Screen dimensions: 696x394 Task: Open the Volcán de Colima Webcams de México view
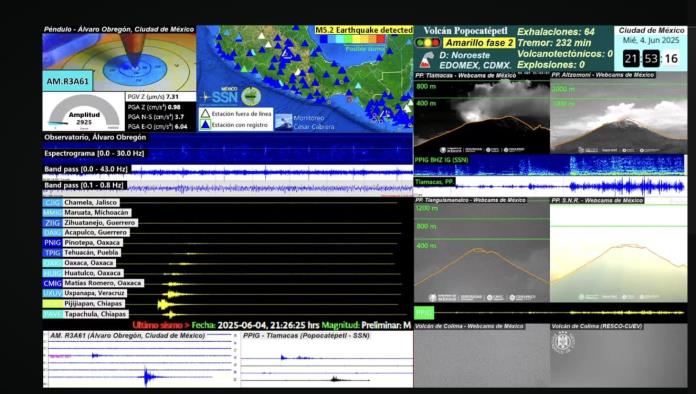point(482,355)
